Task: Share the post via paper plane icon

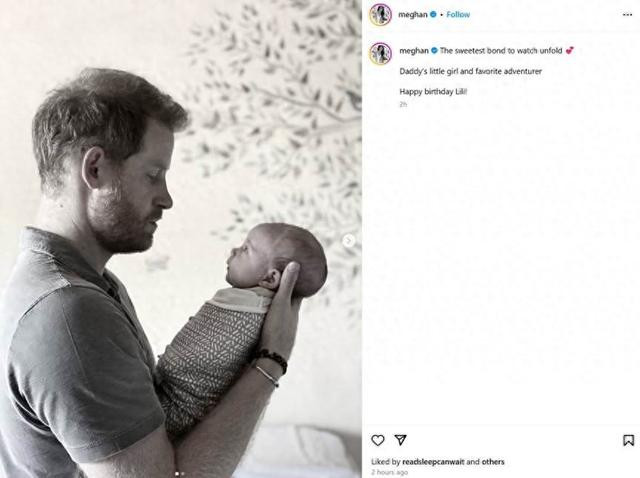Action: 401,440
